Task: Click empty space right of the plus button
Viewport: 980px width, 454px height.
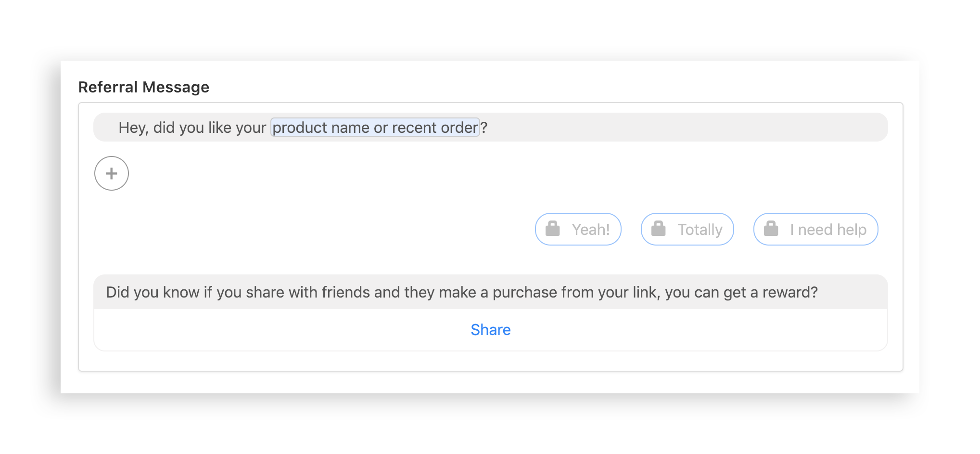Action: [x=481, y=173]
